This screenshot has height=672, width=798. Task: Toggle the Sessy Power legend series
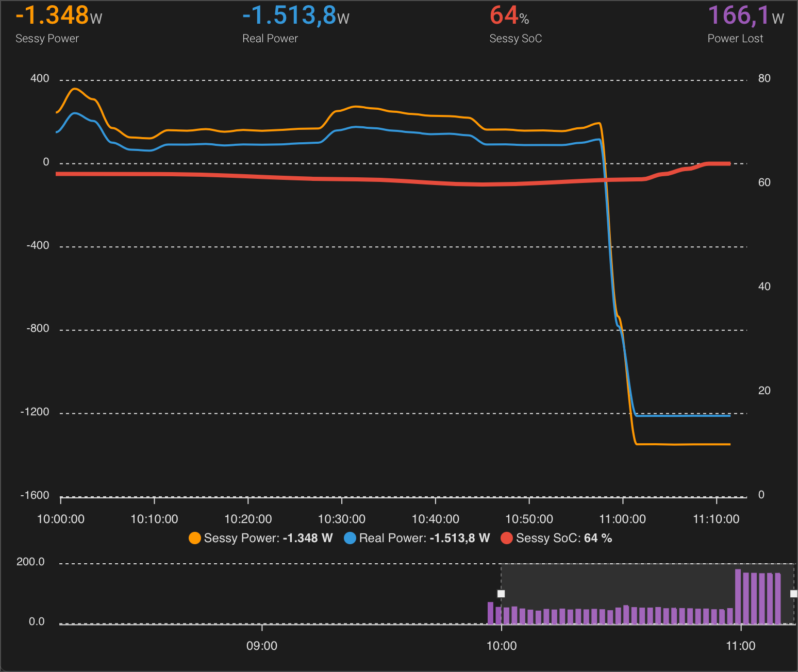[260, 538]
